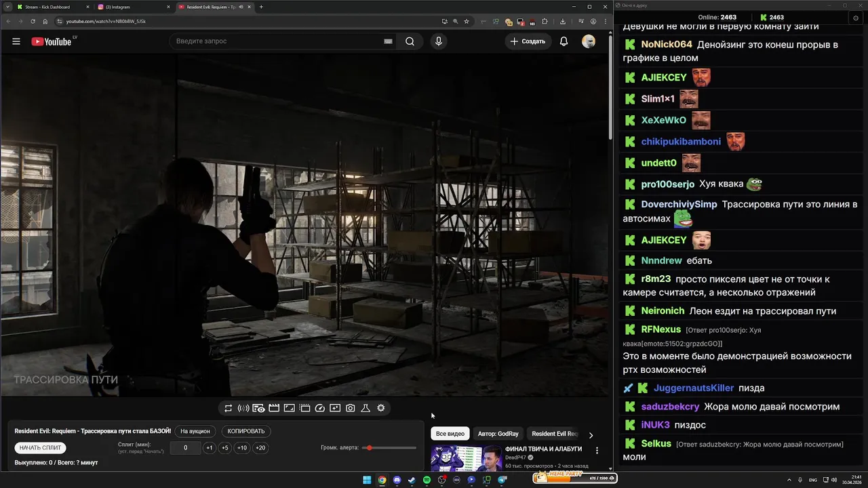The width and height of the screenshot is (868, 488).
Task: Click the dashed-window icon under the video
Action: click(304, 408)
